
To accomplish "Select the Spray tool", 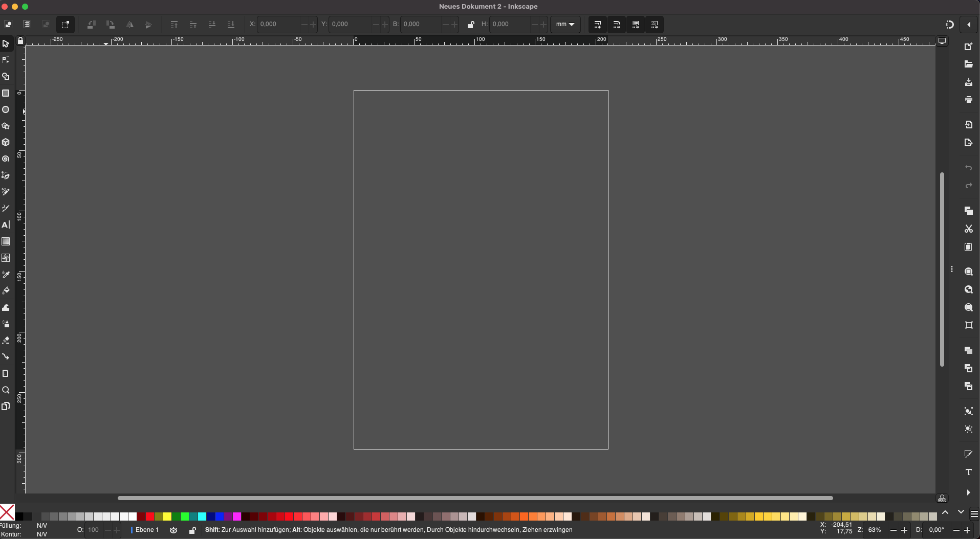I will tap(6, 324).
